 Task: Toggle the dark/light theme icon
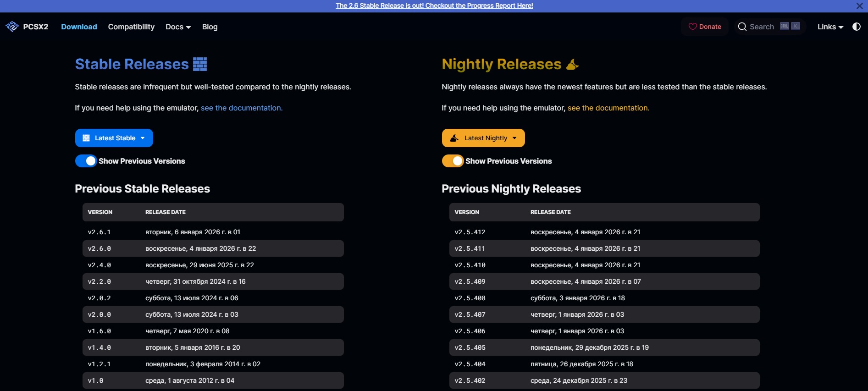coord(856,27)
